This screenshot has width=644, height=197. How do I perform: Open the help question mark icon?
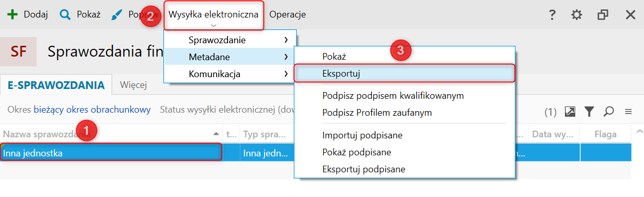click(552, 15)
